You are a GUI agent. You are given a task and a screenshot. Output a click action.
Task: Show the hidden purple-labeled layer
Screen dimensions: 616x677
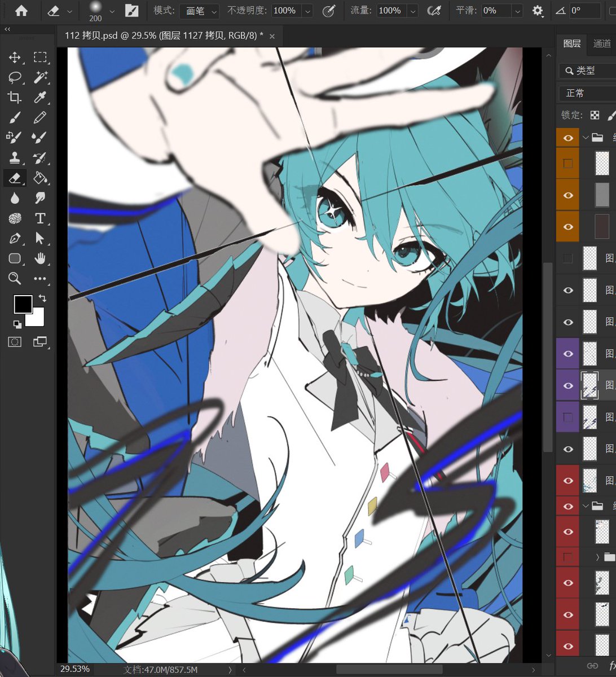[568, 417]
